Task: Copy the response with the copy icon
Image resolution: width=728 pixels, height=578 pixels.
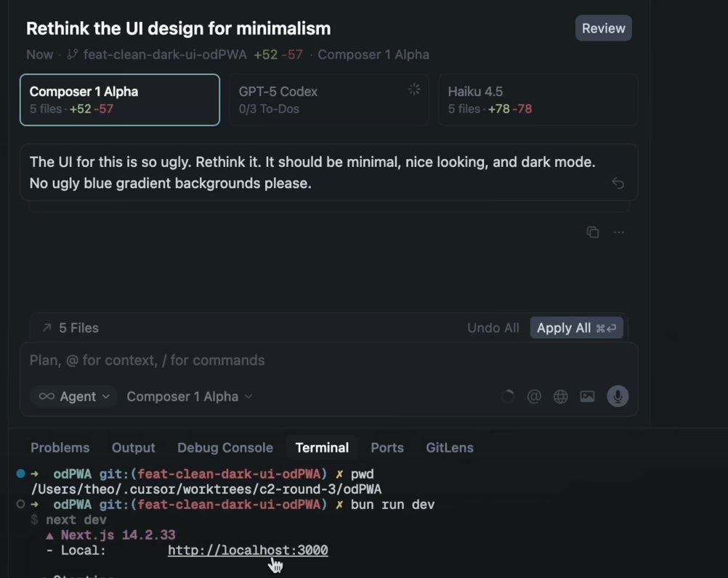Action: (592, 232)
